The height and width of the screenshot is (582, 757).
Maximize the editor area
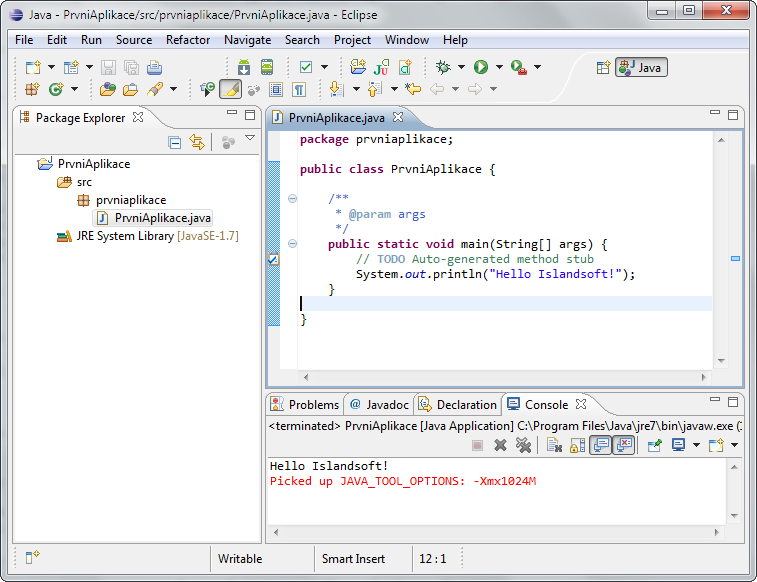pyautogui.click(x=733, y=114)
